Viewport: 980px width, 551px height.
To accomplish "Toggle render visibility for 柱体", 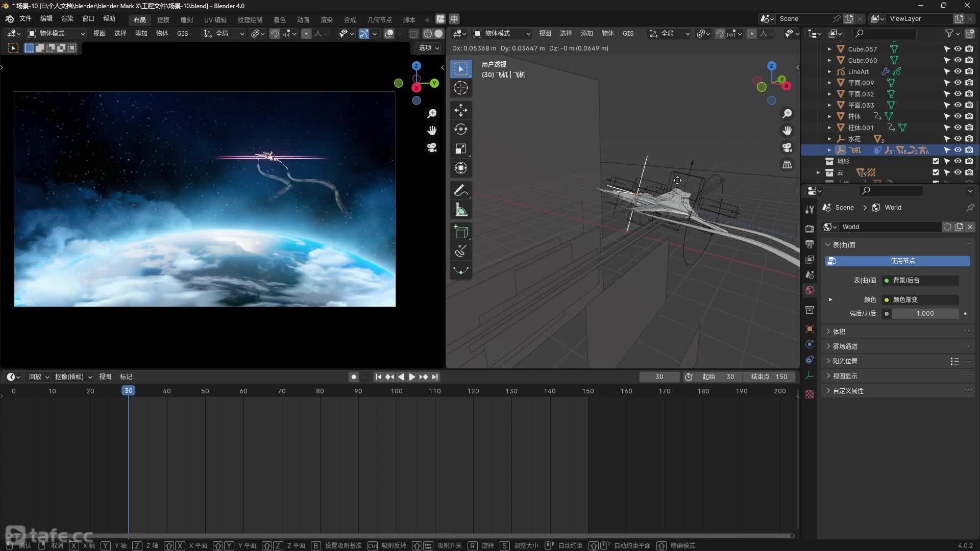I will click(969, 116).
